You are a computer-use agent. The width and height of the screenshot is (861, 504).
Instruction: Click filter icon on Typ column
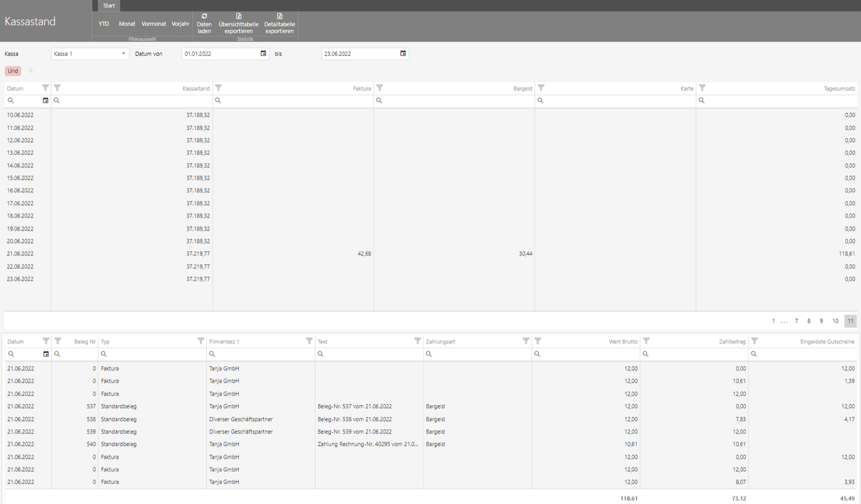[201, 340]
